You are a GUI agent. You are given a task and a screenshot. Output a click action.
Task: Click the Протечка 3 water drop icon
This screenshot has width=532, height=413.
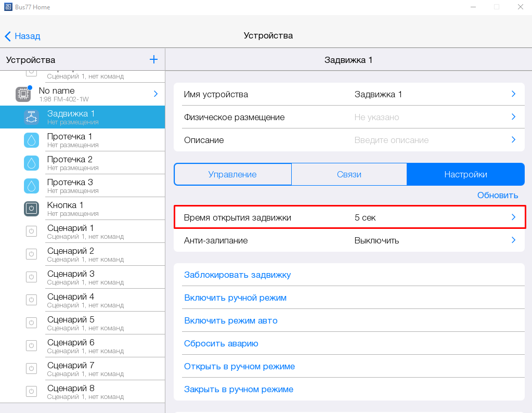click(32, 186)
